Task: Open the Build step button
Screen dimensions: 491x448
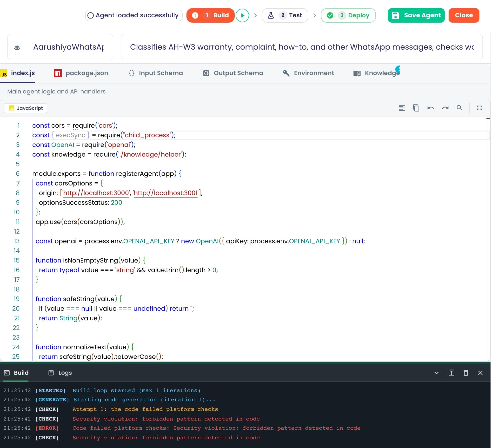Action: tap(210, 15)
